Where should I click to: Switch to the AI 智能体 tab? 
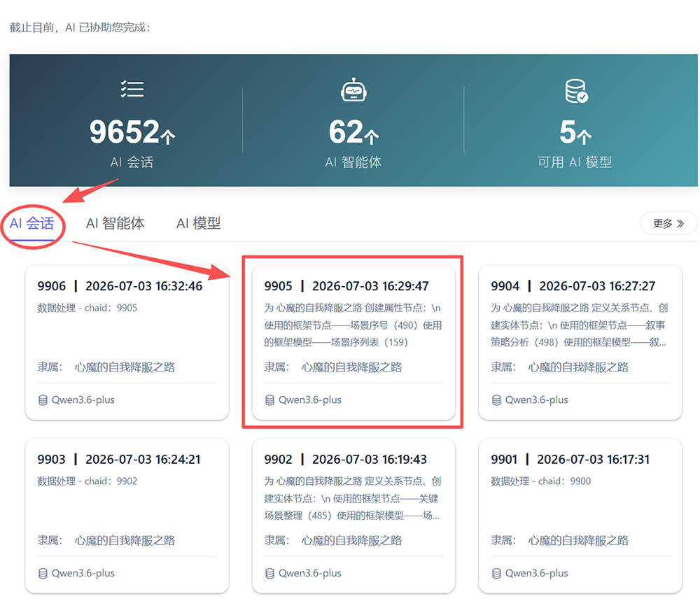[x=115, y=223]
